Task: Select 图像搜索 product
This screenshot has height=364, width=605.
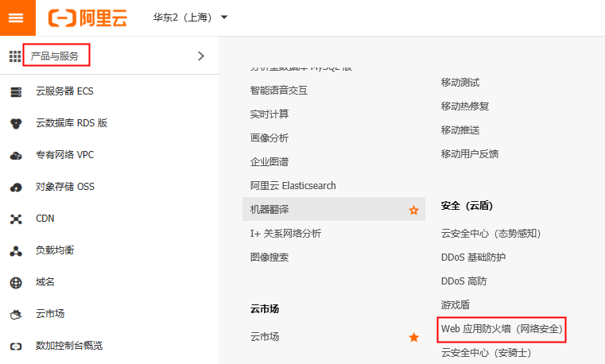Action: pos(270,257)
